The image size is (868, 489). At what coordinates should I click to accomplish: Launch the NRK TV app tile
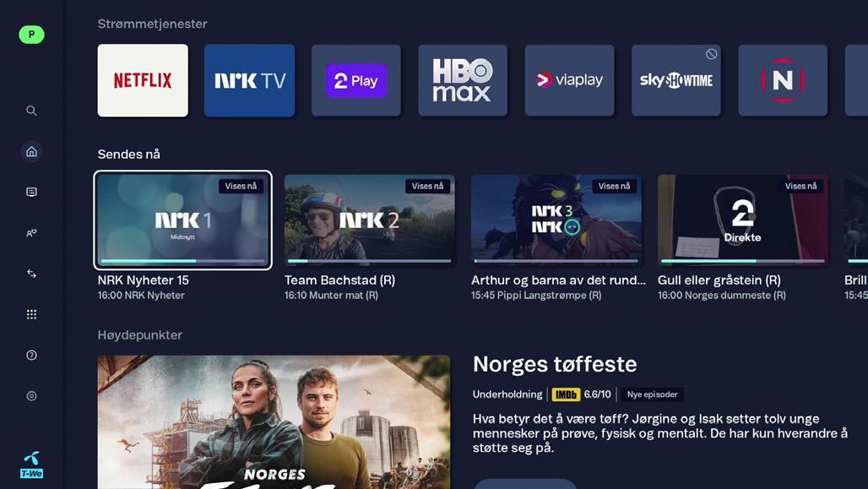pyautogui.click(x=250, y=80)
